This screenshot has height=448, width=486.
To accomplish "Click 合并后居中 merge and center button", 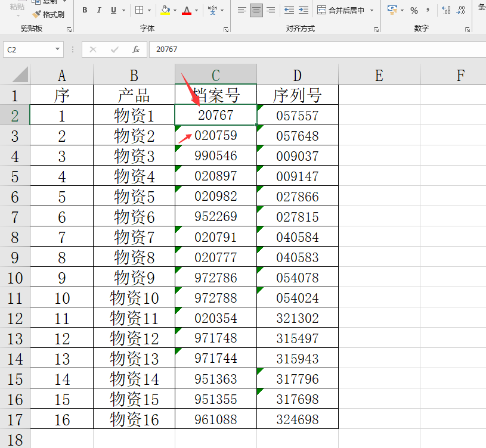I will tap(340, 10).
